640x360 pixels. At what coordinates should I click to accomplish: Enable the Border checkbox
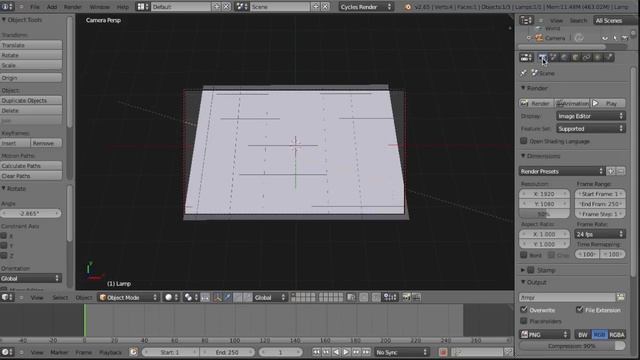click(x=524, y=255)
